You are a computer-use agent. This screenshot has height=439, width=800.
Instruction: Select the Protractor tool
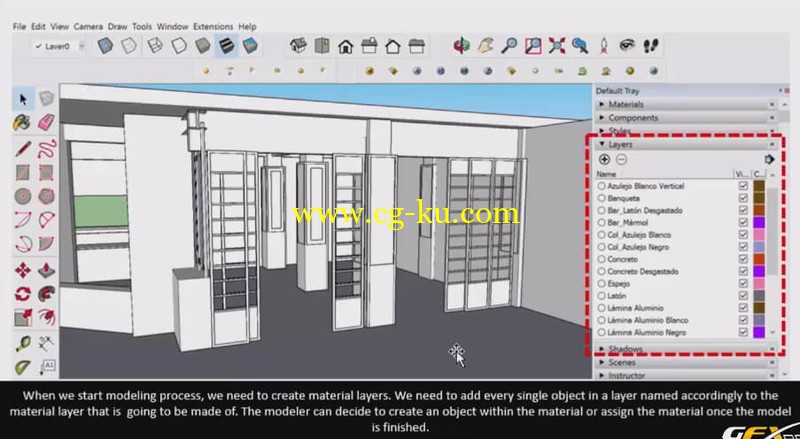(x=22, y=367)
